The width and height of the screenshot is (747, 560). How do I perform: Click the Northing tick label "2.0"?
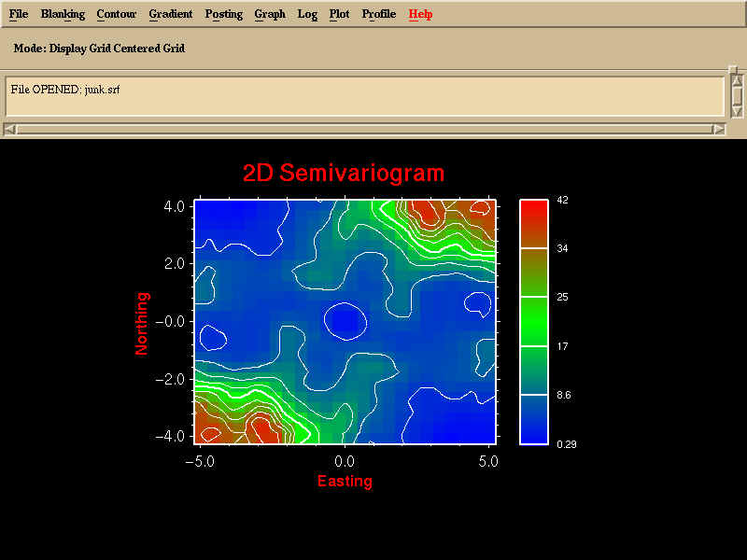(x=175, y=264)
